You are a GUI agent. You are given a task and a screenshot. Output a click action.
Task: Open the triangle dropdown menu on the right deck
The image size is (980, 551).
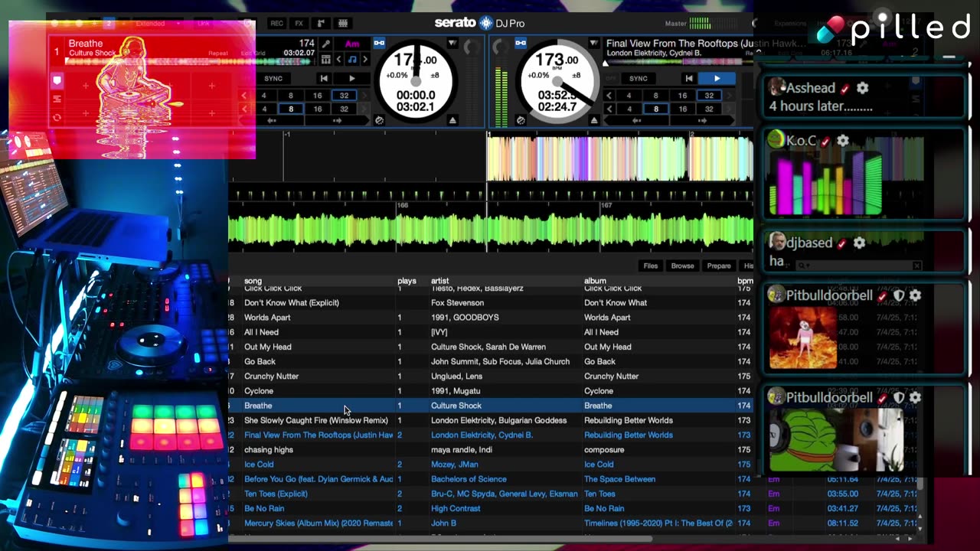593,43
